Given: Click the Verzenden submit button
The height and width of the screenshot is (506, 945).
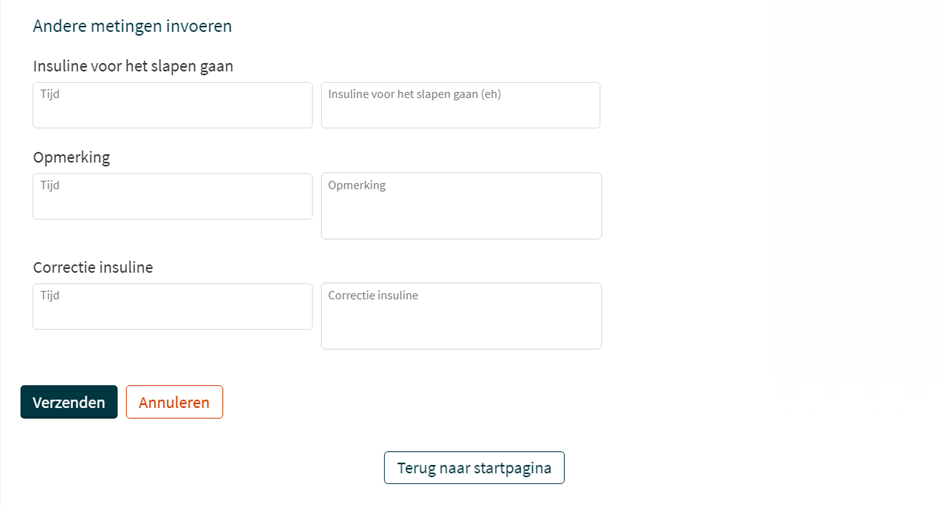Looking at the screenshot, I should click(69, 402).
